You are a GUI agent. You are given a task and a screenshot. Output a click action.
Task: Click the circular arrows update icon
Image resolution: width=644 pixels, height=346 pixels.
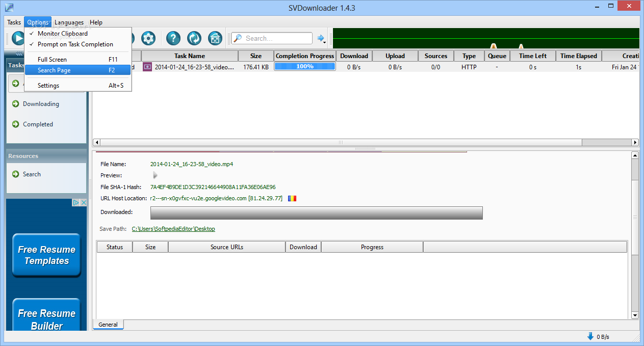[194, 38]
